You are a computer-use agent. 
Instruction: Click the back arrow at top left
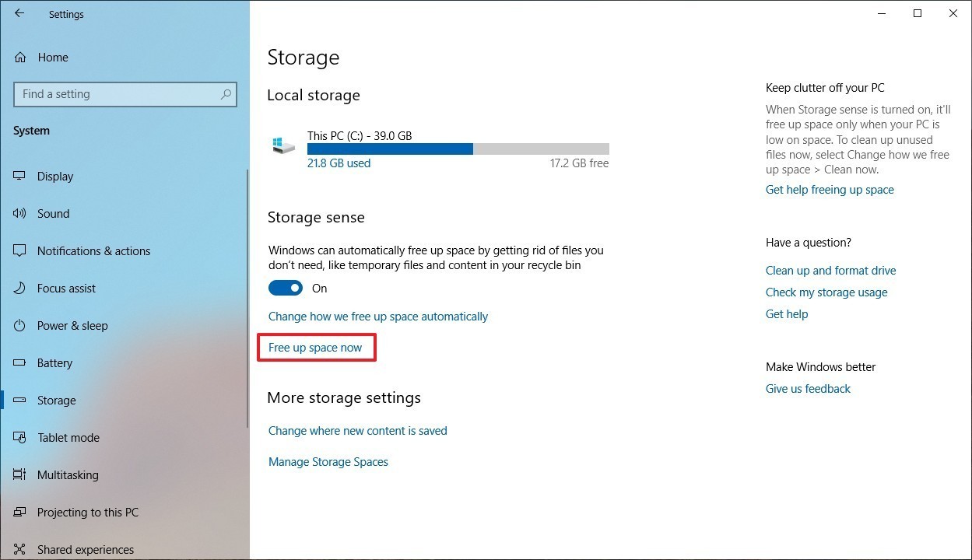pyautogui.click(x=19, y=13)
